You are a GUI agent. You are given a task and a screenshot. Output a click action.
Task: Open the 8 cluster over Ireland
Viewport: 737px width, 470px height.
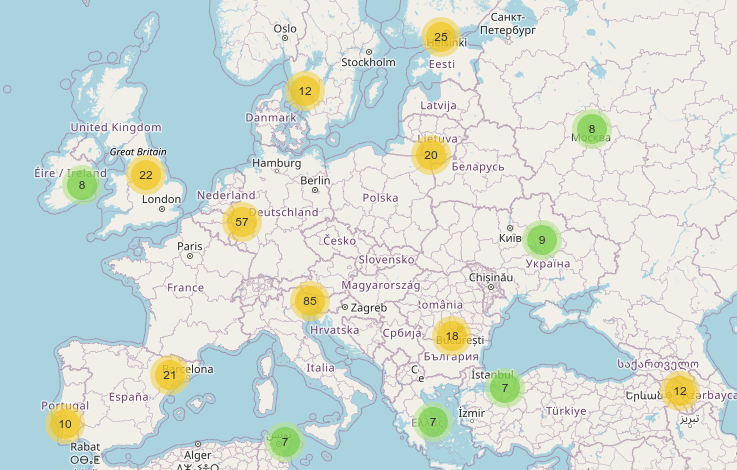pos(82,185)
